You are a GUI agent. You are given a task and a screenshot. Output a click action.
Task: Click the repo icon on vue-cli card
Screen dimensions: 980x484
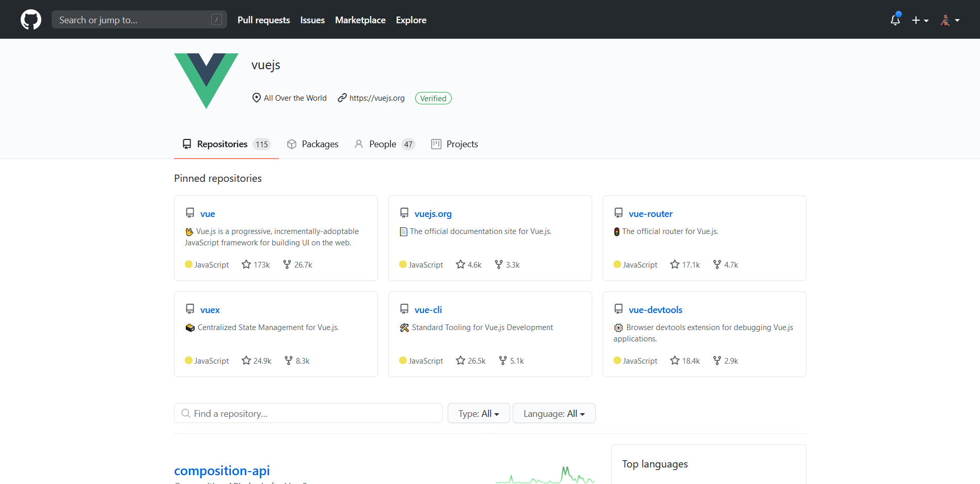coord(404,309)
